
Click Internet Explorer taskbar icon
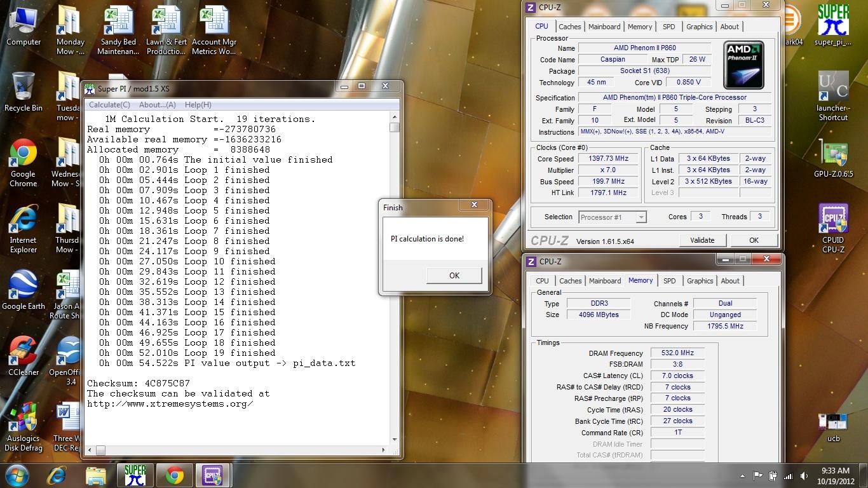[x=57, y=475]
